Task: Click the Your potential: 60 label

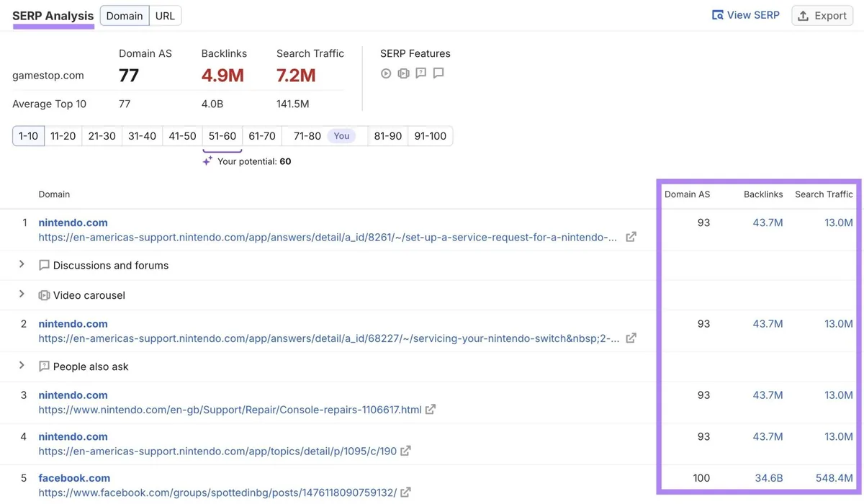Action: coord(254,161)
